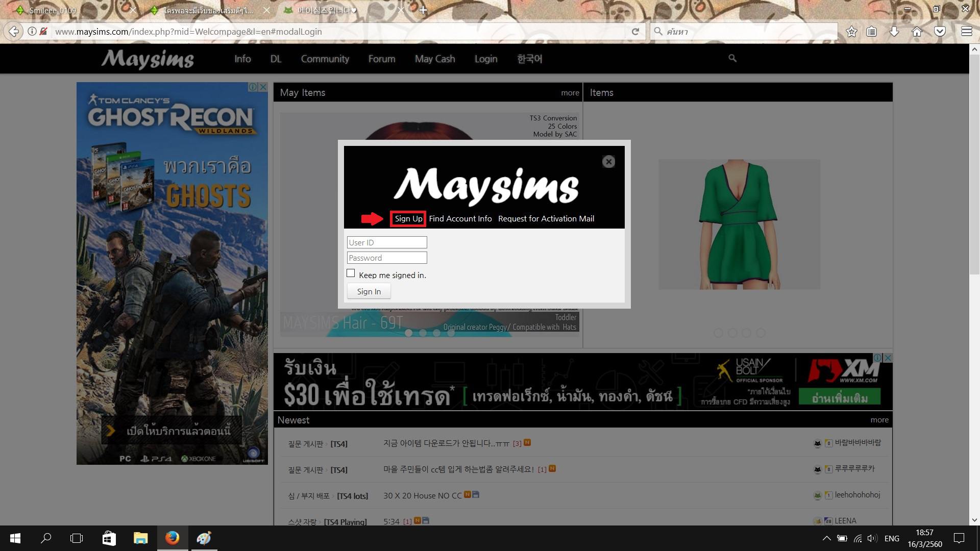Switch to Paint taskbar icon
Screen dimensions: 980x551
[204, 538]
